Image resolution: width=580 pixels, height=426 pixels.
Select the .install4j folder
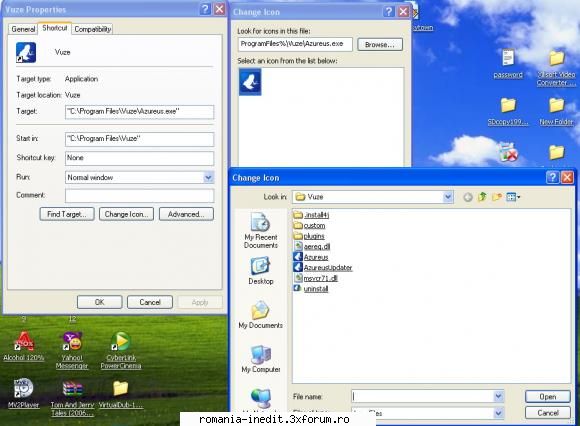click(x=311, y=215)
